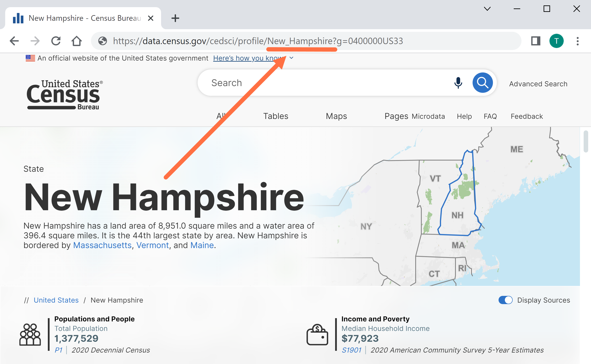
Task: Click the microphone voice search icon
Action: click(458, 83)
